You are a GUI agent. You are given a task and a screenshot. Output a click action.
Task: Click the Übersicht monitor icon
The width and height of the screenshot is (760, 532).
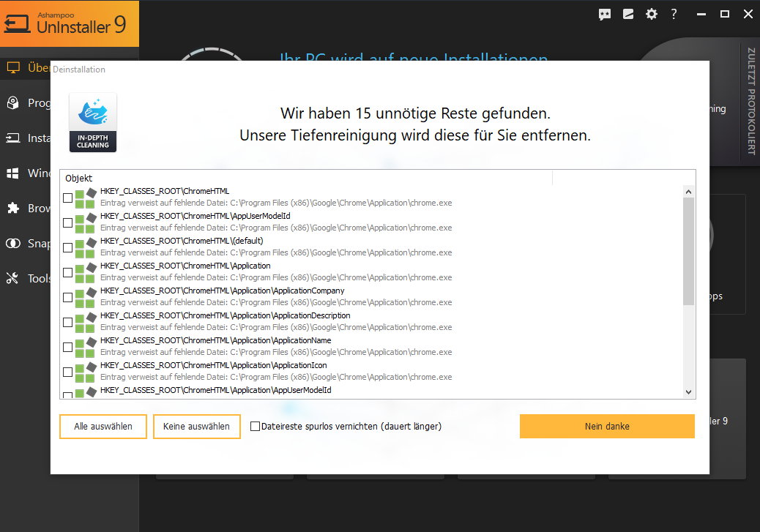(15, 67)
